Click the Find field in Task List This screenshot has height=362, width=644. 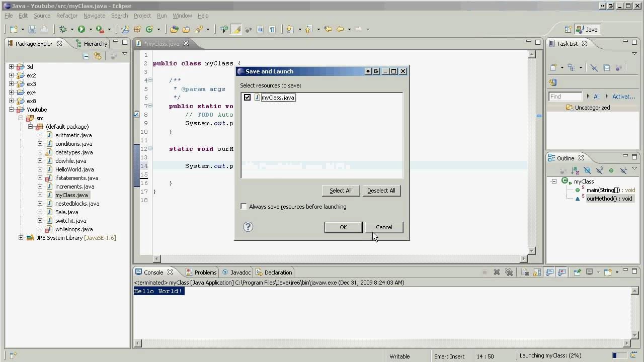[x=565, y=97]
